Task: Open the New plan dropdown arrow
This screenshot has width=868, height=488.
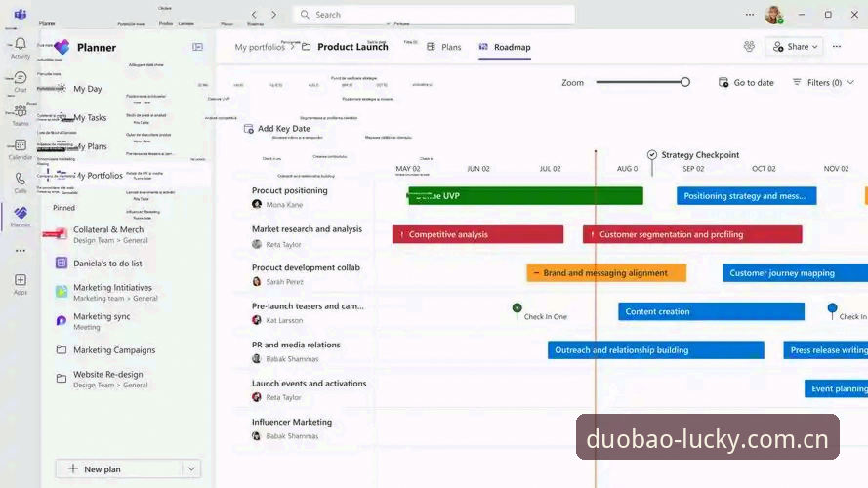Action: click(191, 469)
